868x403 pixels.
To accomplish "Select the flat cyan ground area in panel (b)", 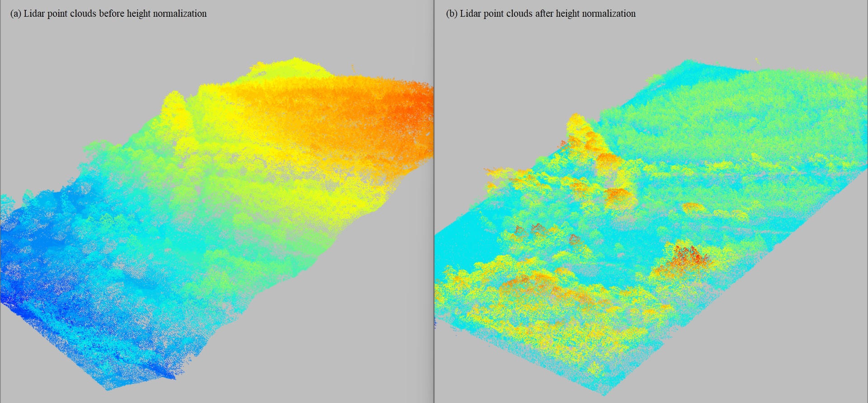I will 457,244.
